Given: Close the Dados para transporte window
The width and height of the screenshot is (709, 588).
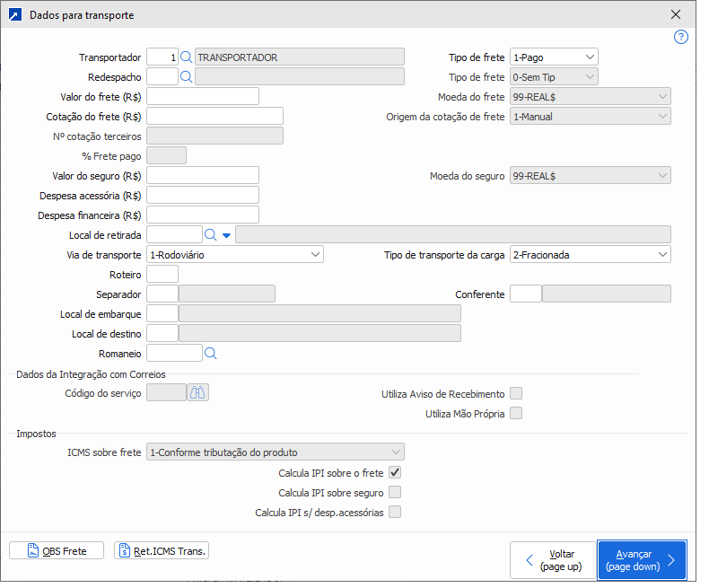Looking at the screenshot, I should tap(676, 15).
